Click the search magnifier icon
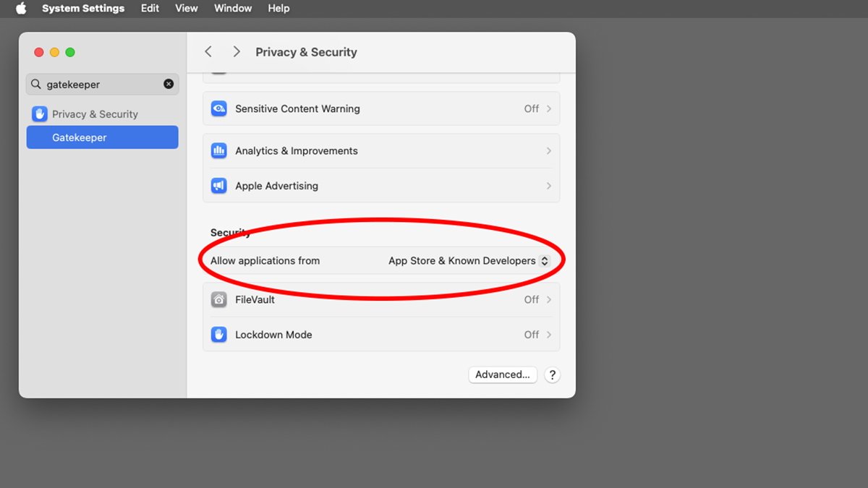This screenshot has width=868, height=488. [x=36, y=84]
